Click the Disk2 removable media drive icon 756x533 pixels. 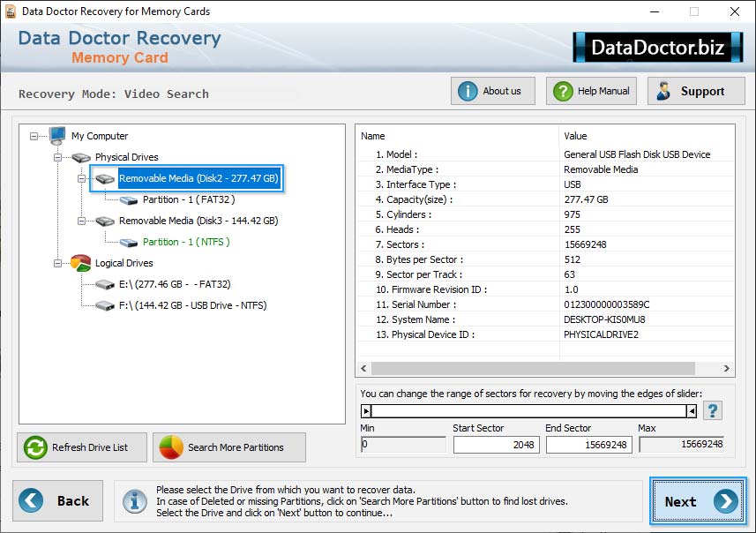tap(105, 179)
